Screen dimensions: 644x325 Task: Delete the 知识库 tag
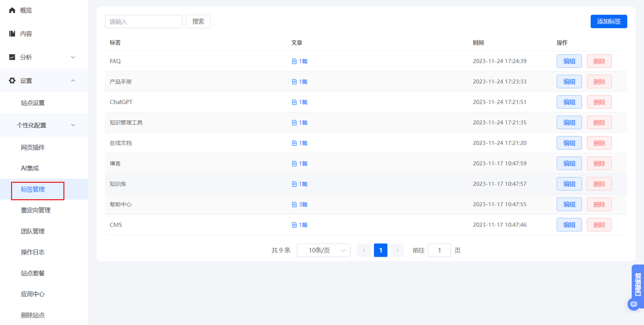(599, 184)
